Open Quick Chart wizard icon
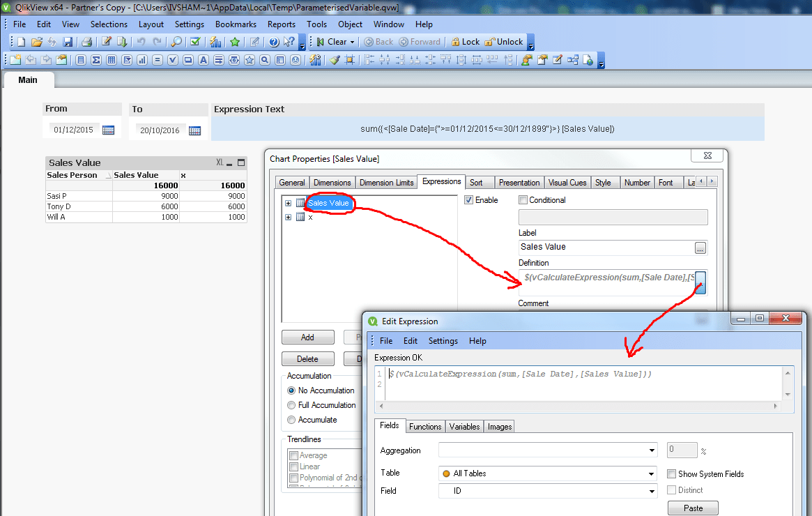Viewport: 812px width, 516px height. pyautogui.click(x=215, y=42)
